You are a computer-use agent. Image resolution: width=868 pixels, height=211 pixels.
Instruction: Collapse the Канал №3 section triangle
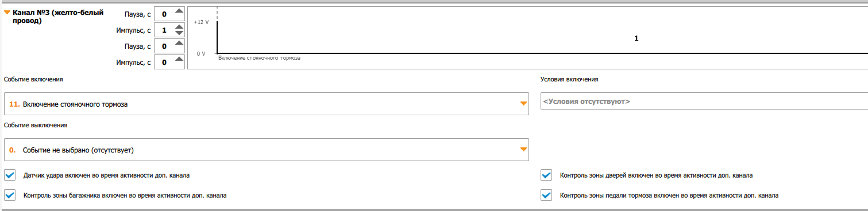[x=7, y=13]
